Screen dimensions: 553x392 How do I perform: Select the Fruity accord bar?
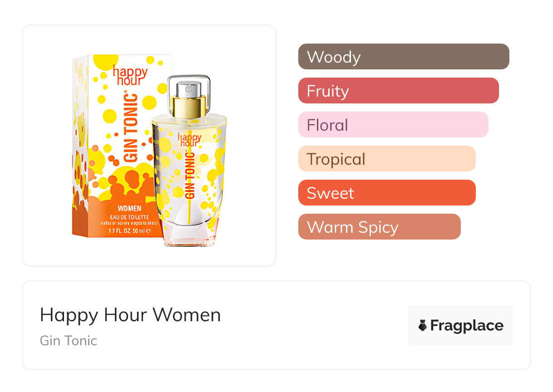(398, 91)
